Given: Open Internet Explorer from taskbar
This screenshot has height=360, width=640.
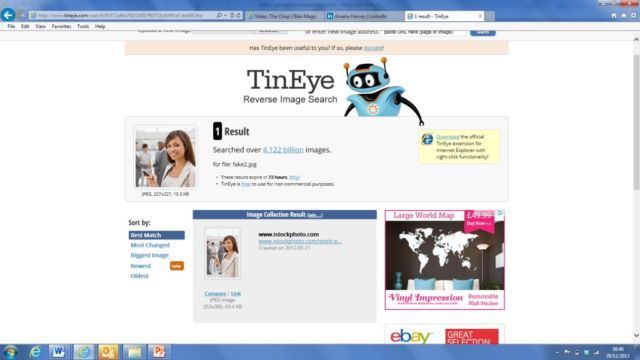Looking at the screenshot, I should coord(35,352).
